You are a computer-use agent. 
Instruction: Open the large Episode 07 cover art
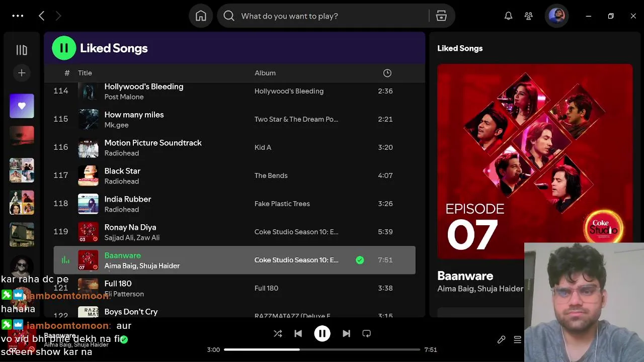click(x=534, y=161)
